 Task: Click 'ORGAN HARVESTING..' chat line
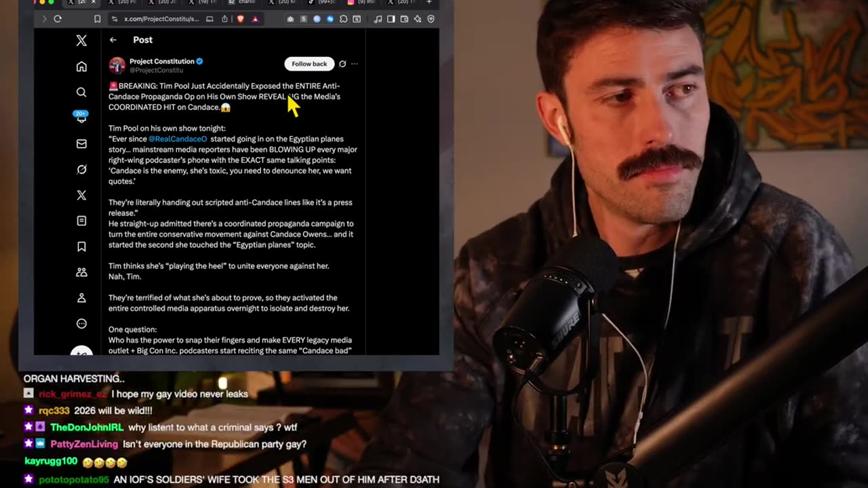coord(74,379)
